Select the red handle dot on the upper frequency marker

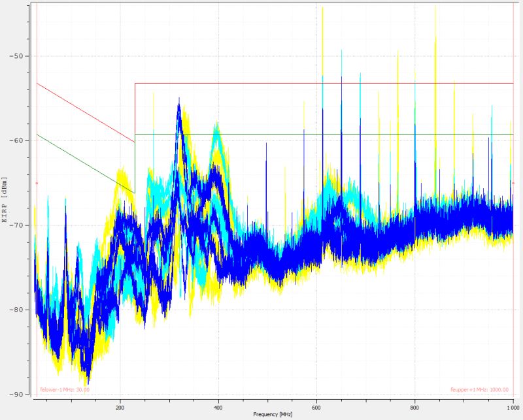[513, 183]
